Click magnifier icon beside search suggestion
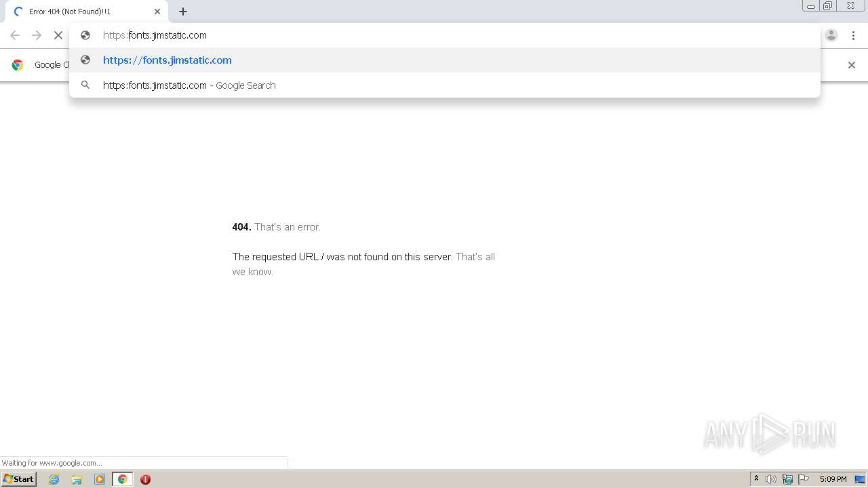Viewport: 868px width, 488px height. point(85,85)
